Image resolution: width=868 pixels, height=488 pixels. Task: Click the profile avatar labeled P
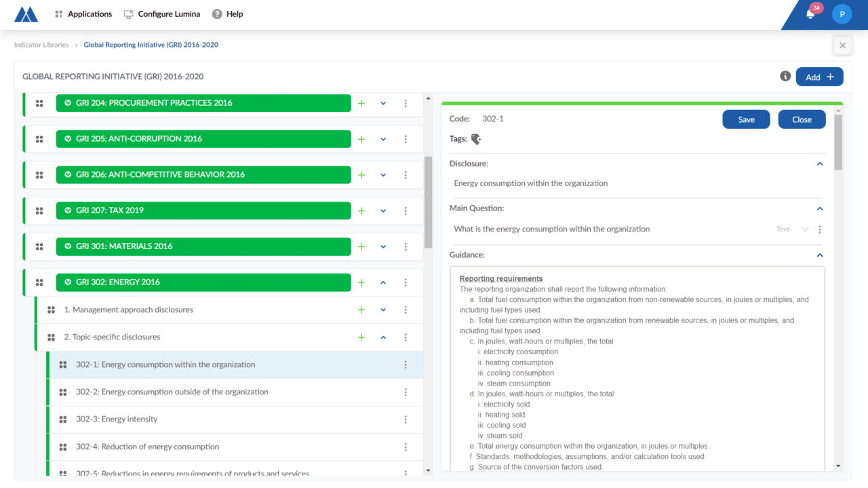click(x=842, y=14)
